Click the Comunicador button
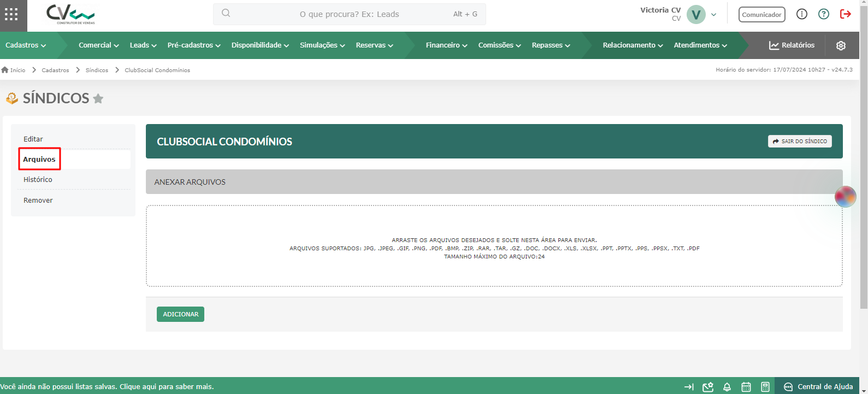 click(761, 15)
